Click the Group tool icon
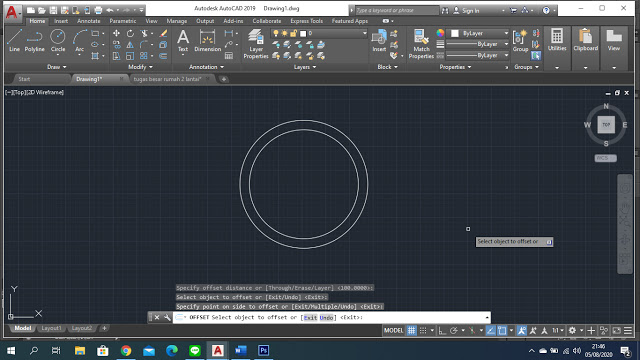The image size is (640, 360). tap(520, 40)
